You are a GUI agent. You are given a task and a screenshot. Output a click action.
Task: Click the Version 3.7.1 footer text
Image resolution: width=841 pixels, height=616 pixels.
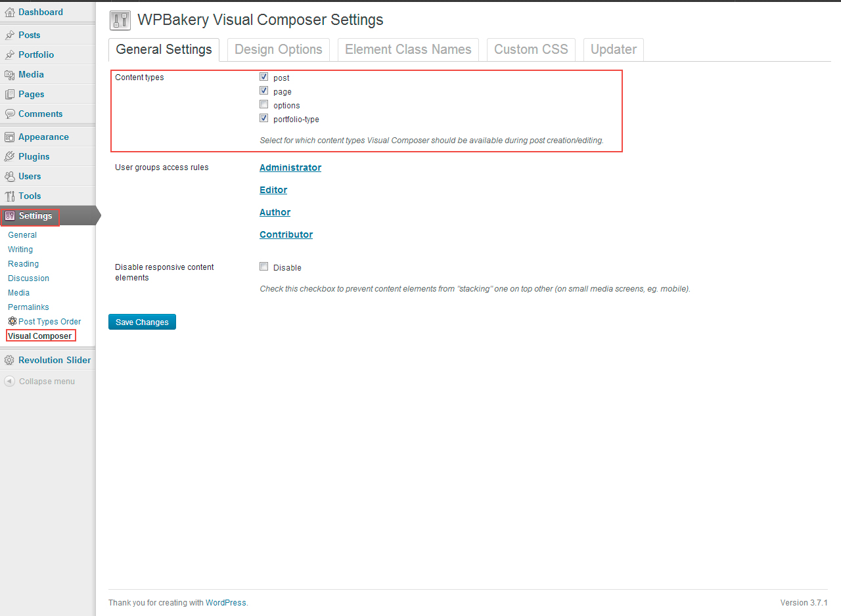click(x=804, y=602)
